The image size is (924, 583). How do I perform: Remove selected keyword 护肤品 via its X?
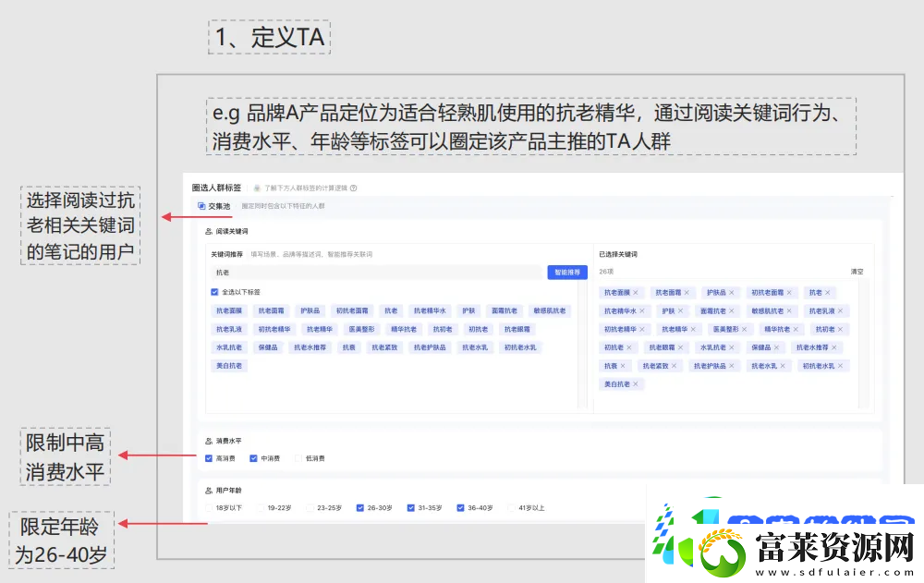[731, 292]
